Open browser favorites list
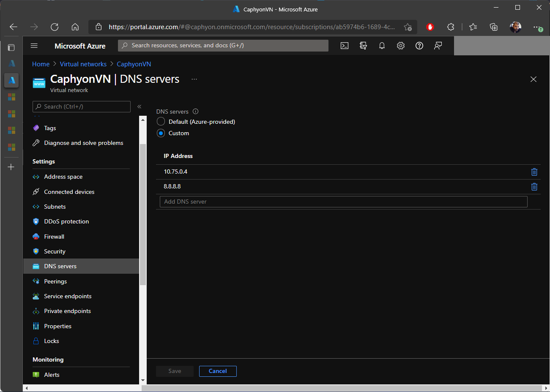Viewport: 550px width, 392px height. (473, 27)
